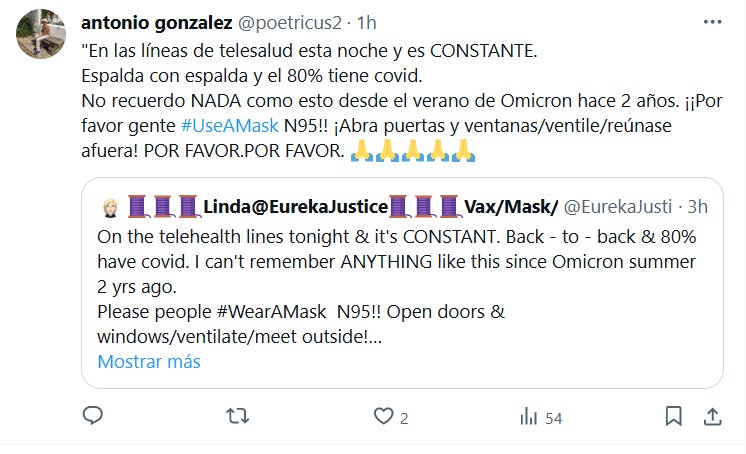Bookmark this tweet
The height and width of the screenshot is (454, 746).
tap(673, 416)
